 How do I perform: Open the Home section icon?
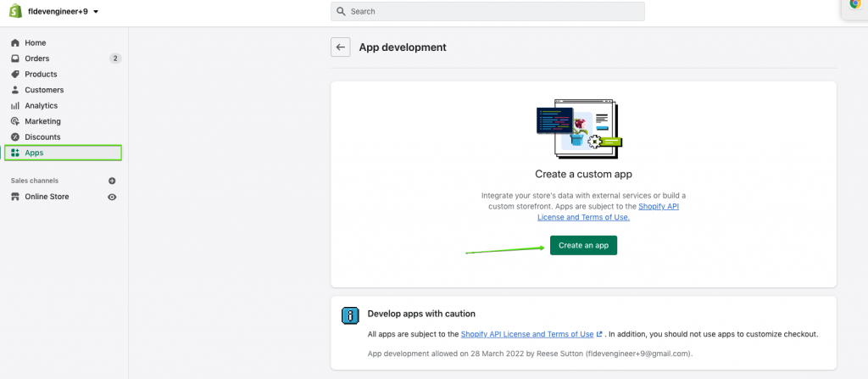[x=15, y=43]
